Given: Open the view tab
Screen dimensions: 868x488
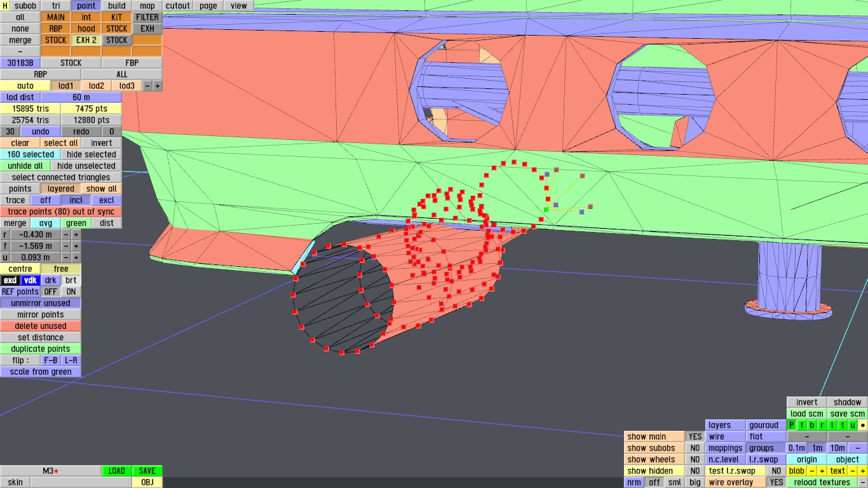Looking at the screenshot, I should click(239, 6).
